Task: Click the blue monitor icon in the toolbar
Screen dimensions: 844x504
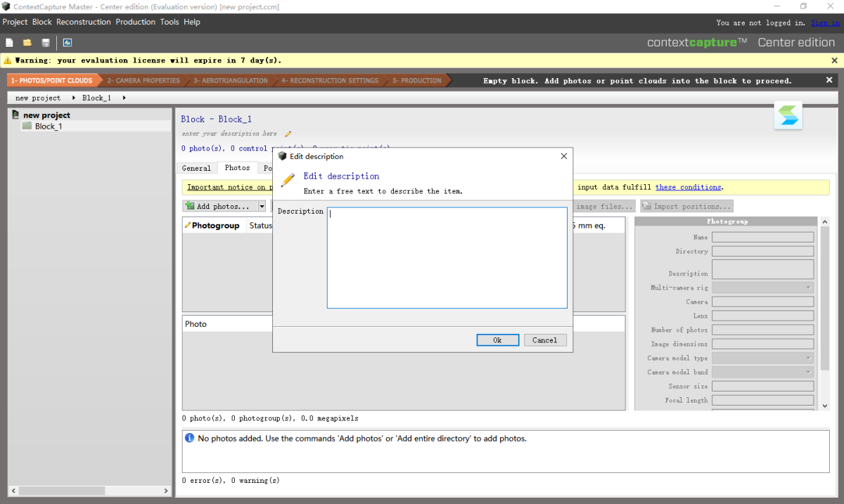Action: pyautogui.click(x=67, y=42)
